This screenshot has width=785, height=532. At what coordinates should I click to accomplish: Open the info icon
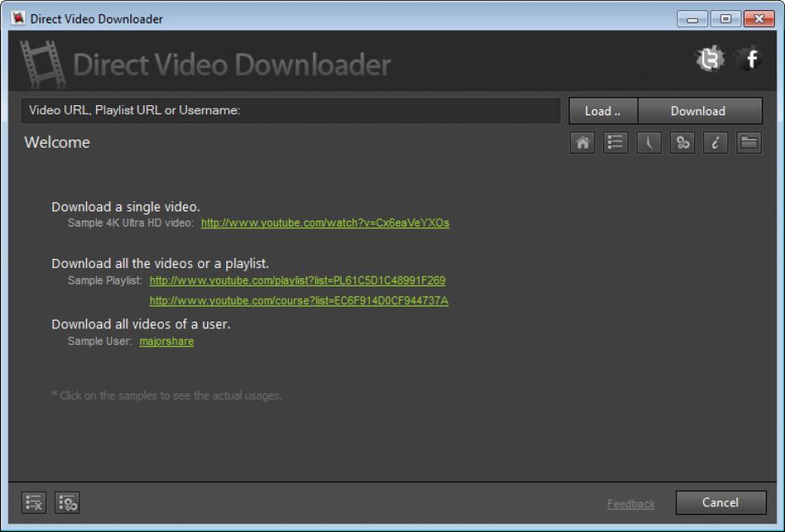[x=716, y=143]
